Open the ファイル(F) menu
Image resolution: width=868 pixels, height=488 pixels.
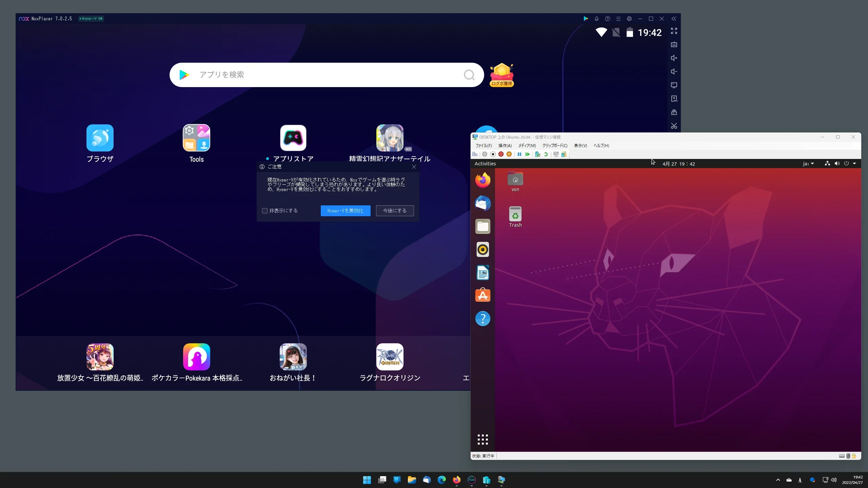pos(484,146)
